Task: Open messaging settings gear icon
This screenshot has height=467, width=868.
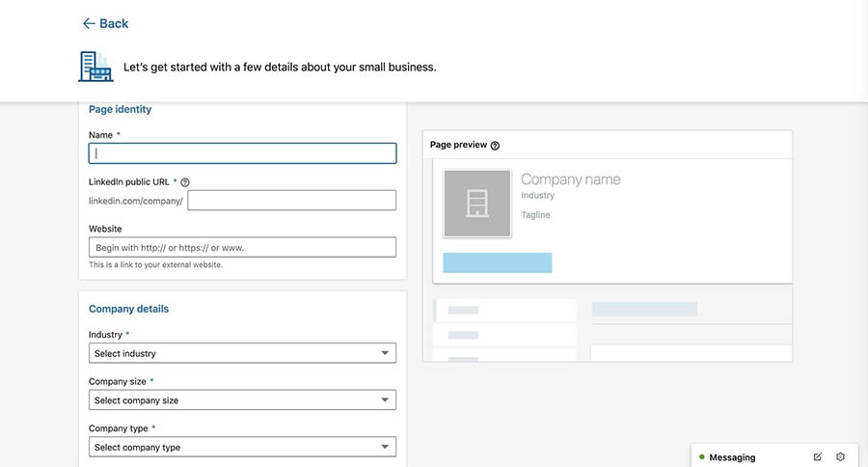Action: [840, 456]
